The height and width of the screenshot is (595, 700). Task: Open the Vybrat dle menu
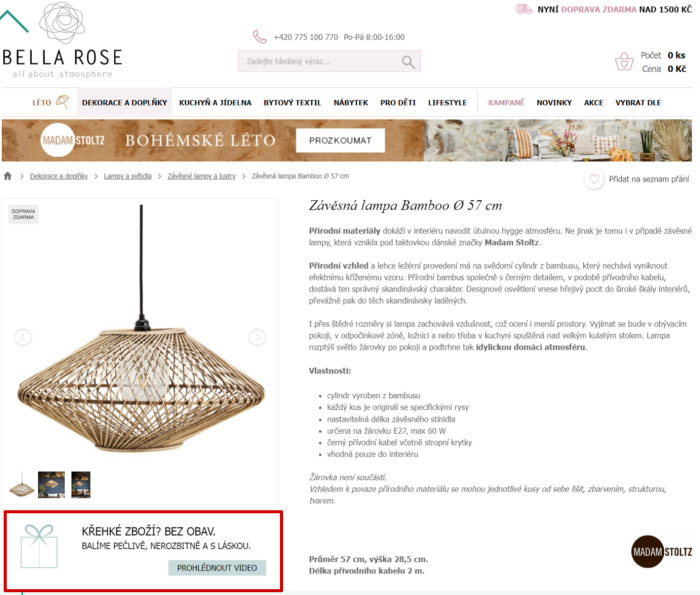[638, 103]
